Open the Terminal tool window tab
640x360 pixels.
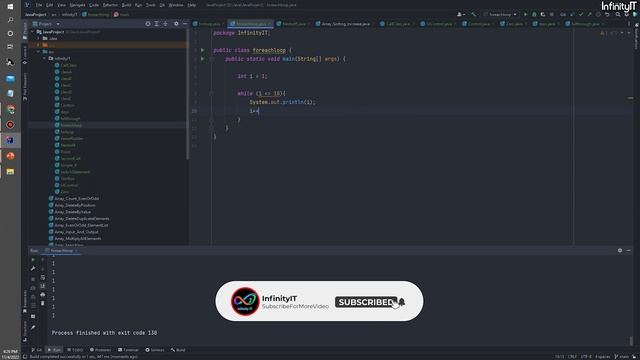(x=129, y=350)
